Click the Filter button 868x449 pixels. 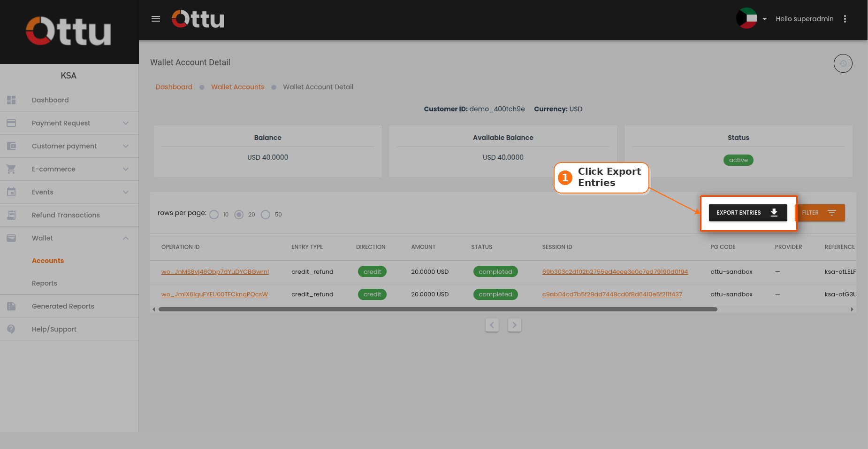[820, 213]
